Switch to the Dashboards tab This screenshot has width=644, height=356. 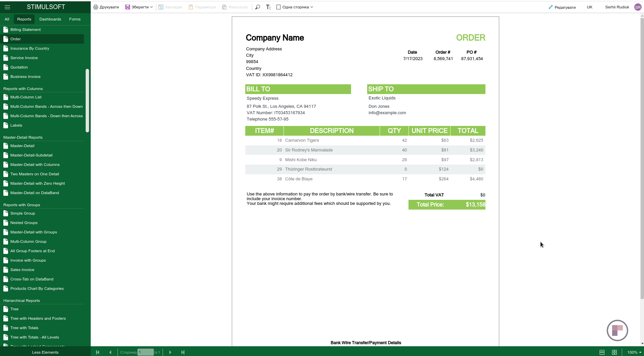click(x=50, y=19)
